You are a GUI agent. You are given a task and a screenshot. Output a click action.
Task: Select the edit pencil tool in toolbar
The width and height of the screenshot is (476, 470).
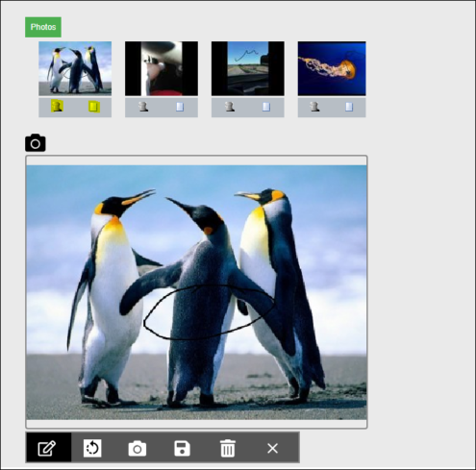48,448
